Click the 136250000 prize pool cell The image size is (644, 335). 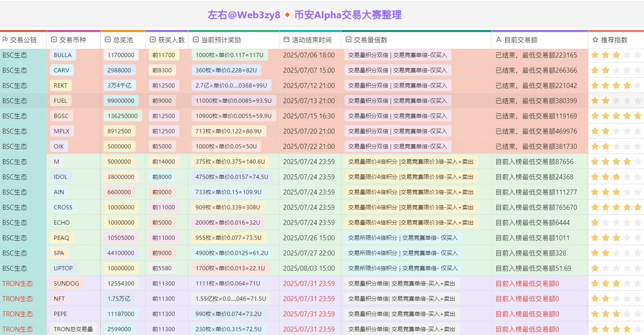[x=122, y=116]
